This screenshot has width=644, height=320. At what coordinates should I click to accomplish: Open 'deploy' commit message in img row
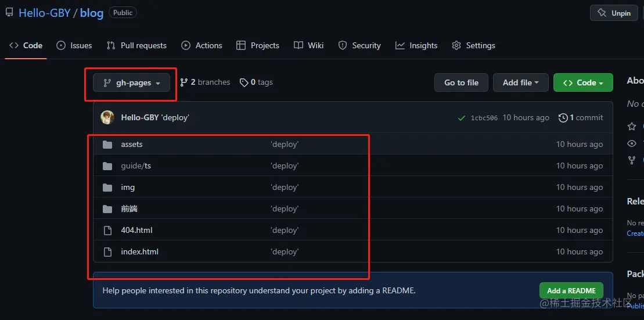pos(285,188)
